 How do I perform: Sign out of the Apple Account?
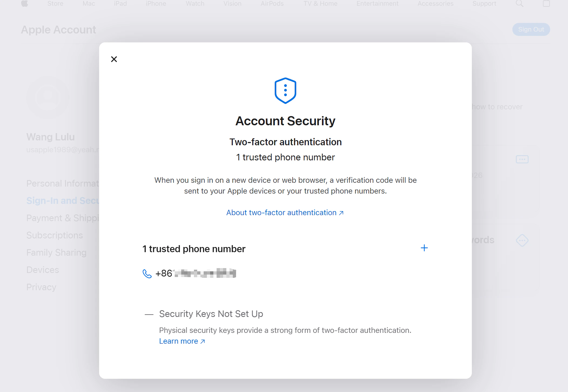click(530, 29)
